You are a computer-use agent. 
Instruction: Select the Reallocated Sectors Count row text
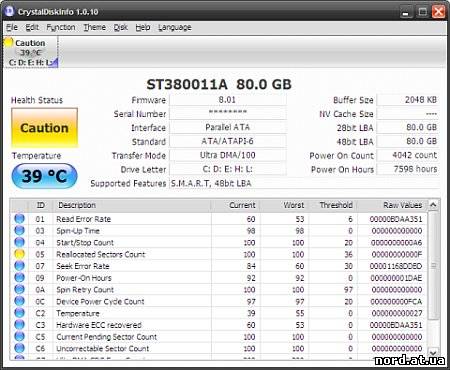coord(101,254)
